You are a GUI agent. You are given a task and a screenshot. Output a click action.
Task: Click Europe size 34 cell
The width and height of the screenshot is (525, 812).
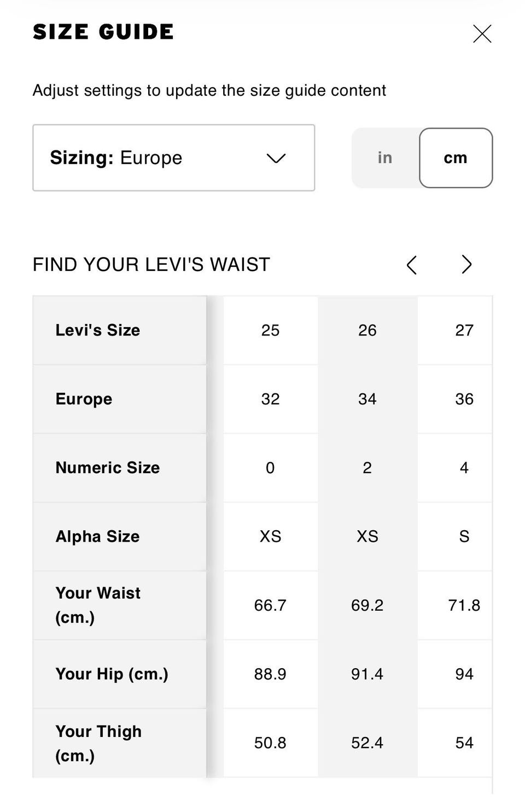[367, 399]
